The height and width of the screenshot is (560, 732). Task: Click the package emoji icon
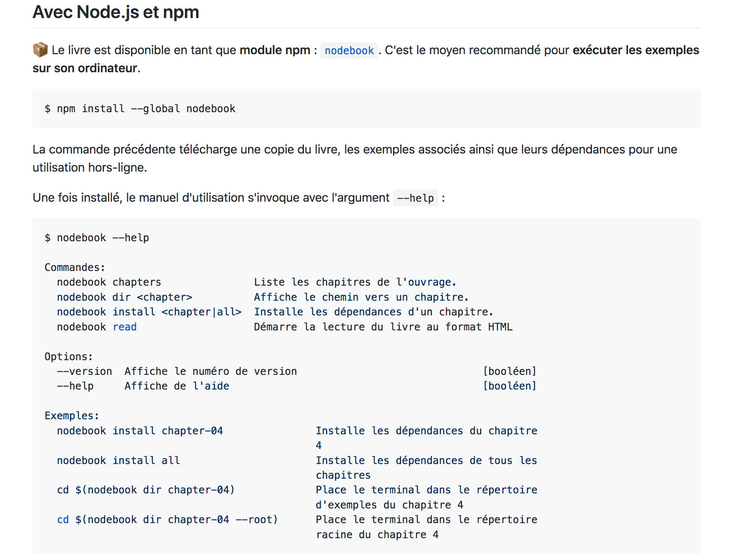(x=40, y=49)
